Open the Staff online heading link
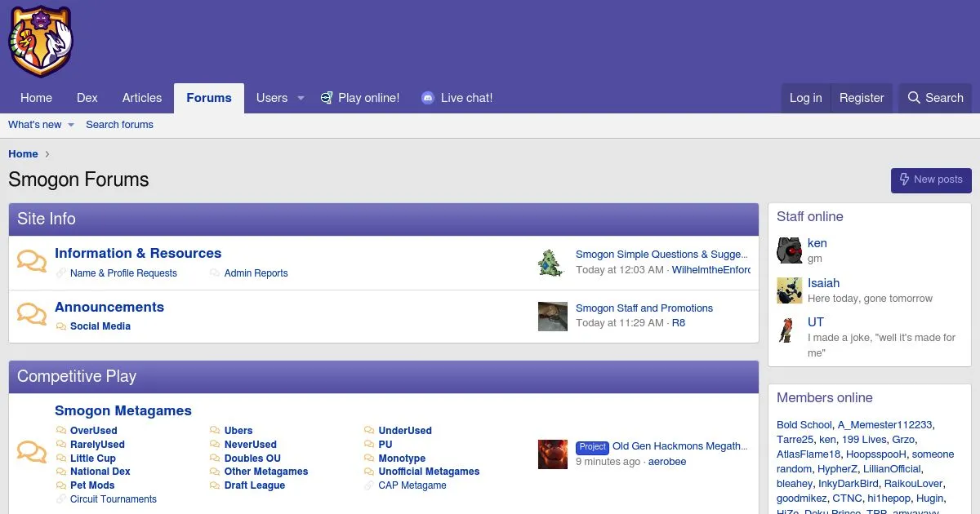 tap(810, 217)
